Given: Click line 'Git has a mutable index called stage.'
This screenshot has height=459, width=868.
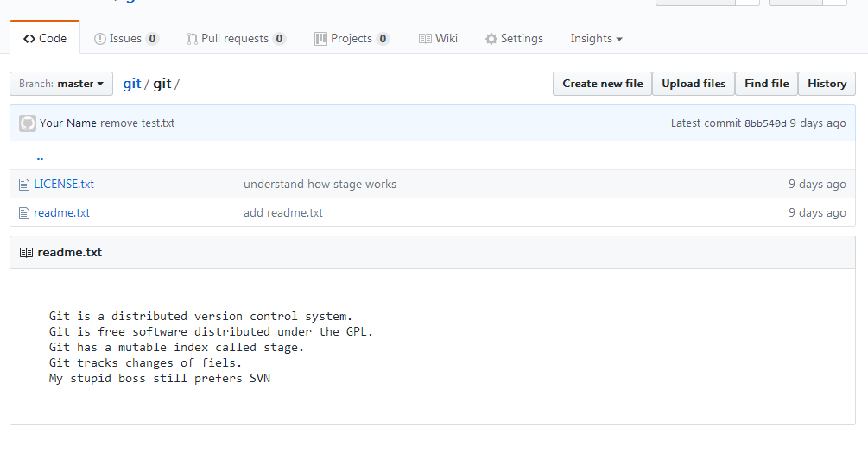Looking at the screenshot, I should click(176, 348).
